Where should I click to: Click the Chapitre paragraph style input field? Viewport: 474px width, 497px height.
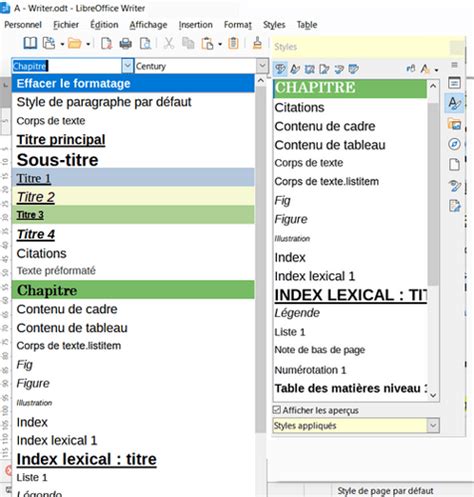(x=67, y=66)
